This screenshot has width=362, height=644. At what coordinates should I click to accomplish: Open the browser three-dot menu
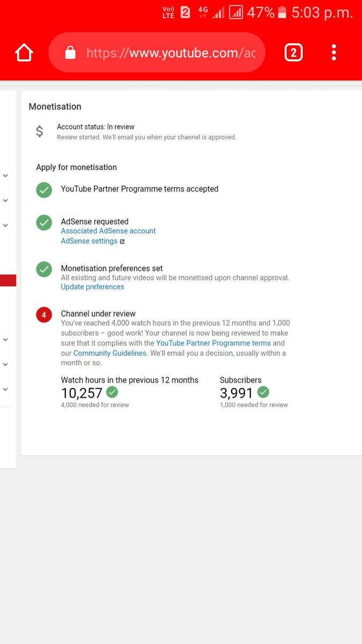[334, 53]
